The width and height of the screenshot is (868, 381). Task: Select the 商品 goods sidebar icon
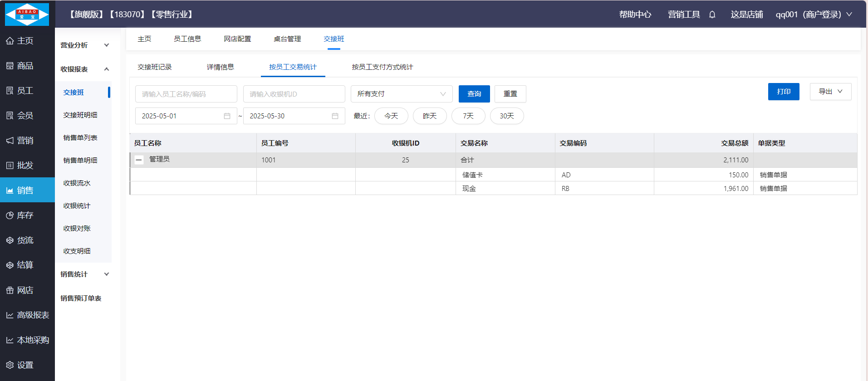[10, 66]
